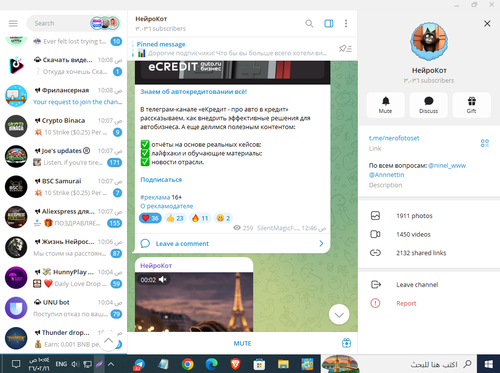Open the Crypto Binaca chat
Screen dimensions: 500x373
[x=63, y=126]
